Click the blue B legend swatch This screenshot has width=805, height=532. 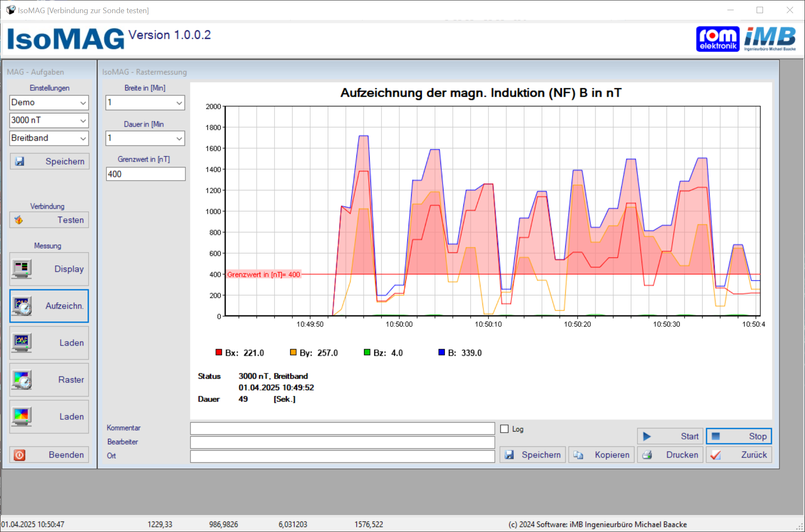(x=441, y=352)
